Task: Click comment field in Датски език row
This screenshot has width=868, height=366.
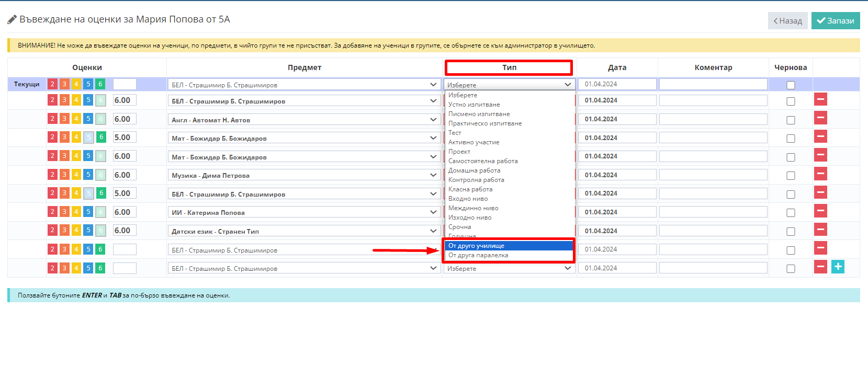Action: tap(713, 231)
